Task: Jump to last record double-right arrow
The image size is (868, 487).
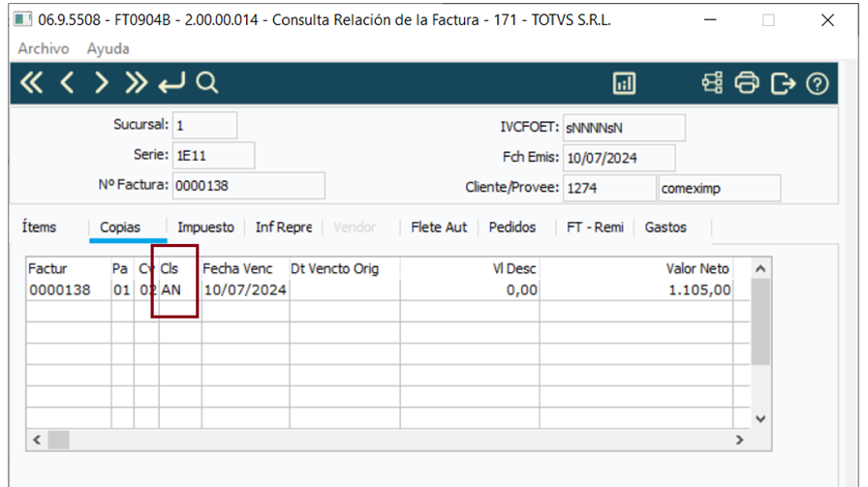Action: pos(137,83)
